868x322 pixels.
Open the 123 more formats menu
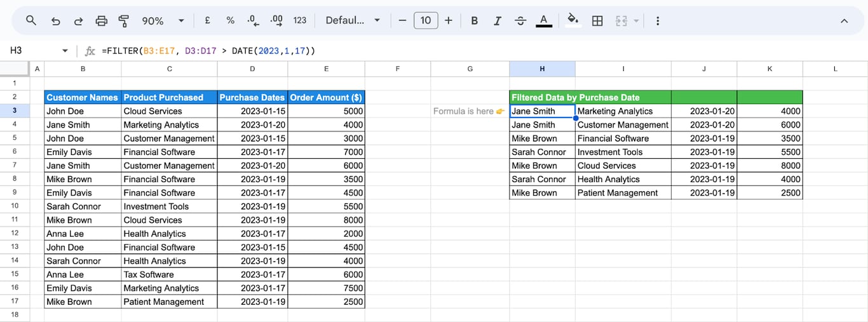tap(300, 20)
